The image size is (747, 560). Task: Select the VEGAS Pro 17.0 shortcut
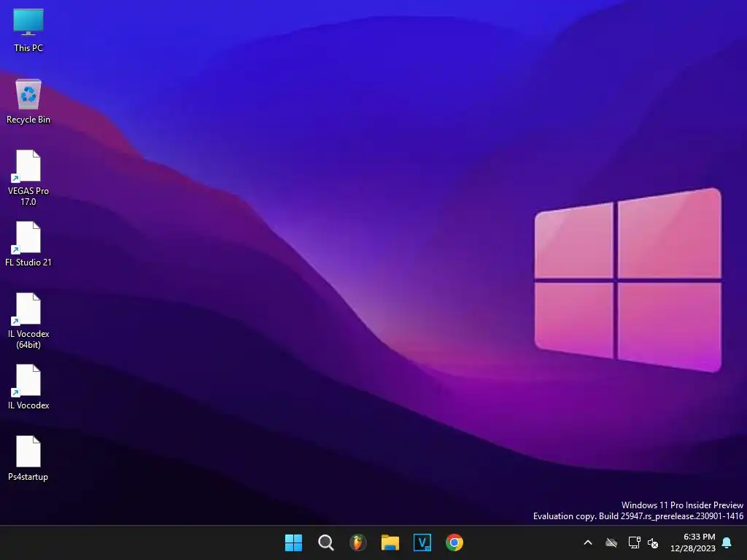(28, 178)
